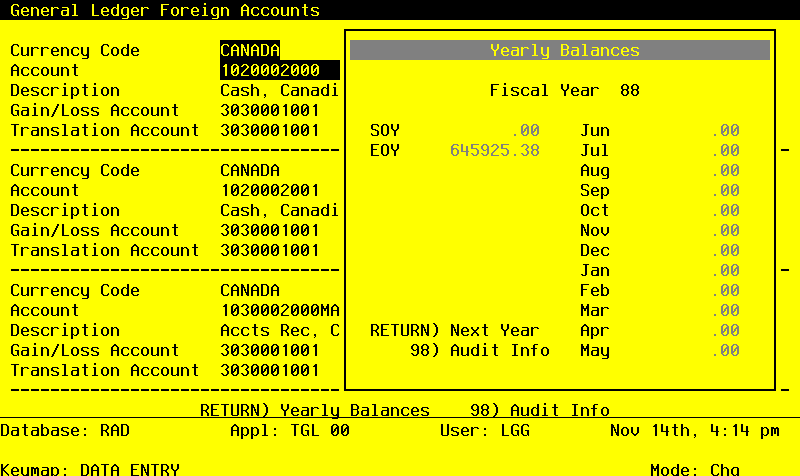Image resolution: width=800 pixels, height=476 pixels.
Task: Click Currency Code value of account 1030002000MA
Action: coord(250,290)
